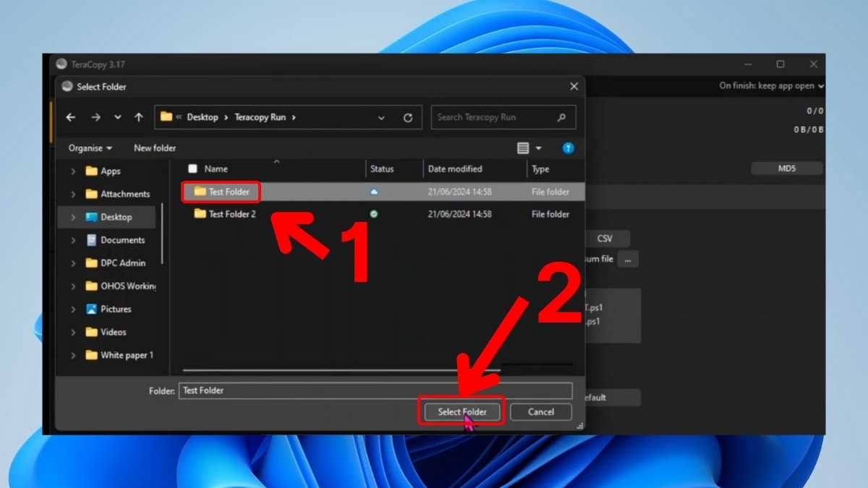868x488 pixels.
Task: Close the Select Folder dialog with X
Action: 574,86
